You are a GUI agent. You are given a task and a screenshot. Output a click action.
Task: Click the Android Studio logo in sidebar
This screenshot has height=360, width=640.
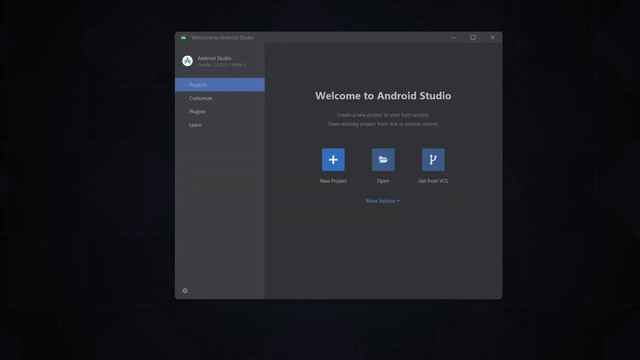point(187,61)
